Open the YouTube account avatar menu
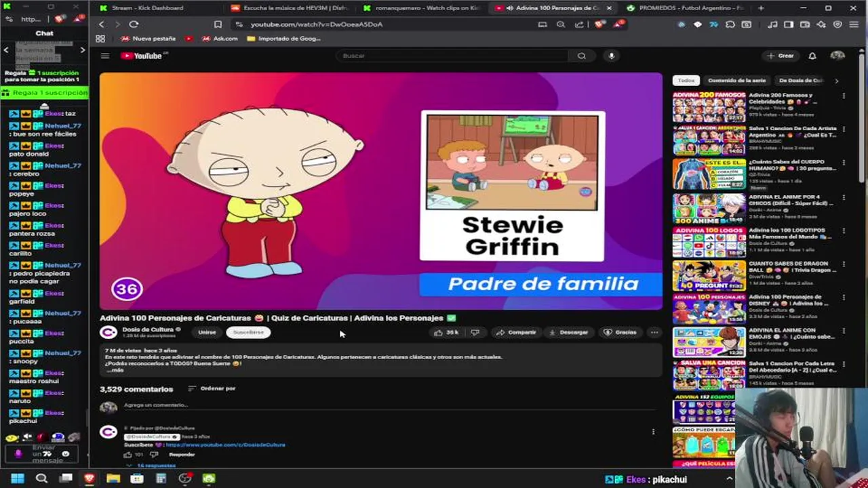868x488 pixels. pyautogui.click(x=837, y=56)
